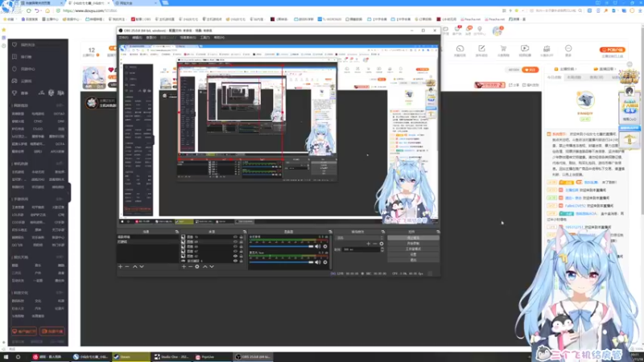Reload the Douyu page in the browser
Screen dimensions: 644x362
click(29, 10)
